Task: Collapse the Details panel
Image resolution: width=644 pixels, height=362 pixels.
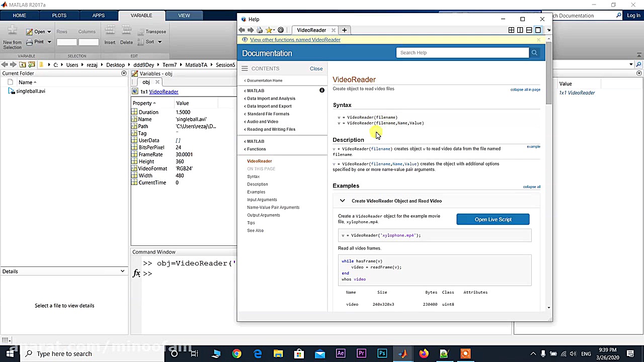Action: (122, 271)
